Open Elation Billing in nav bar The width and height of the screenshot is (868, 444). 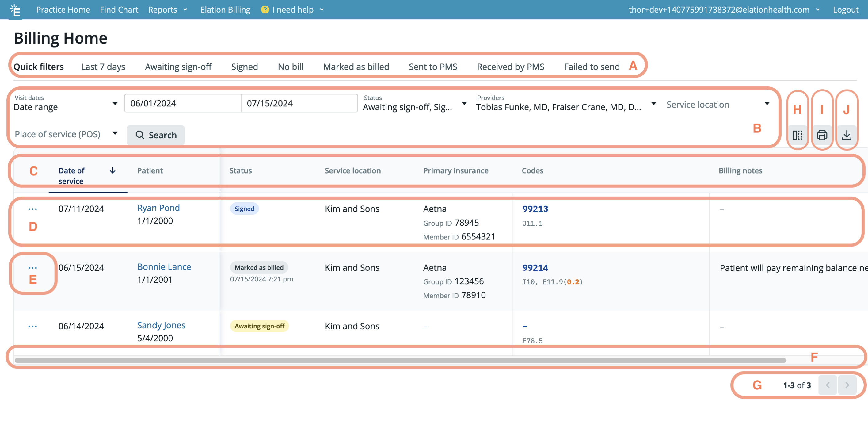pyautogui.click(x=225, y=10)
